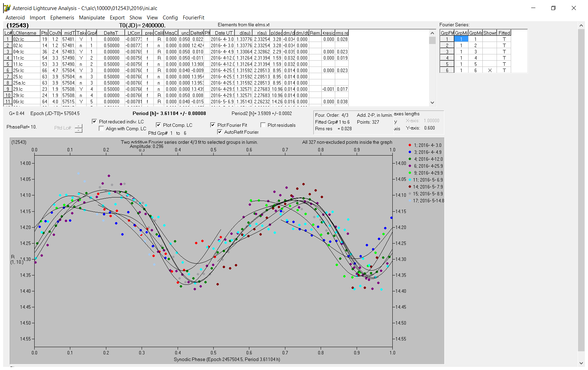Click the Shown X mark in Fourier row 6
This screenshot has width=588, height=370.
click(490, 70)
